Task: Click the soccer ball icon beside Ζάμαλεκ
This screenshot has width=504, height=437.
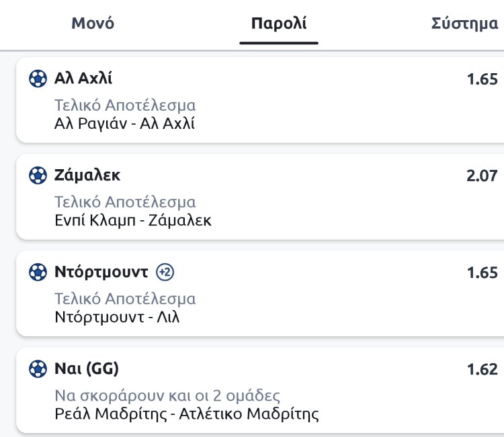Action: pos(38,176)
